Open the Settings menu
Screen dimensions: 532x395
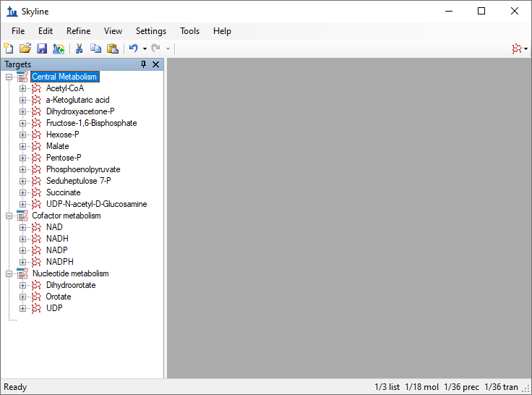tap(151, 31)
